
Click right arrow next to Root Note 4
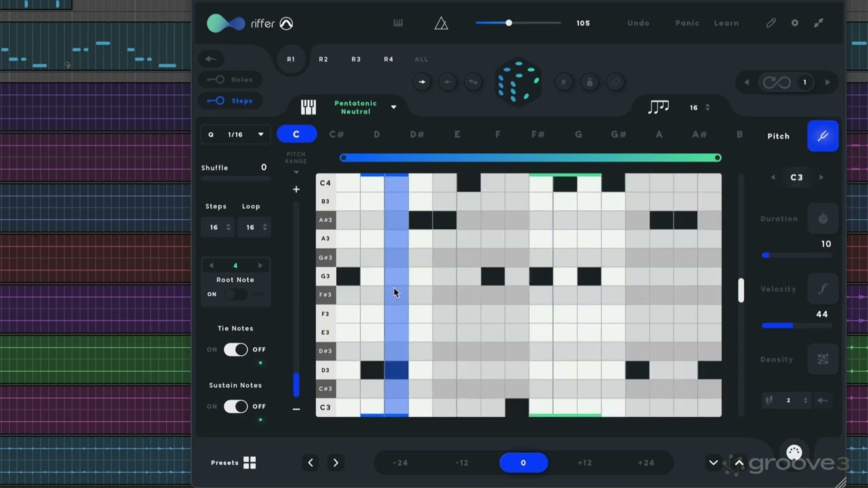pos(260,266)
